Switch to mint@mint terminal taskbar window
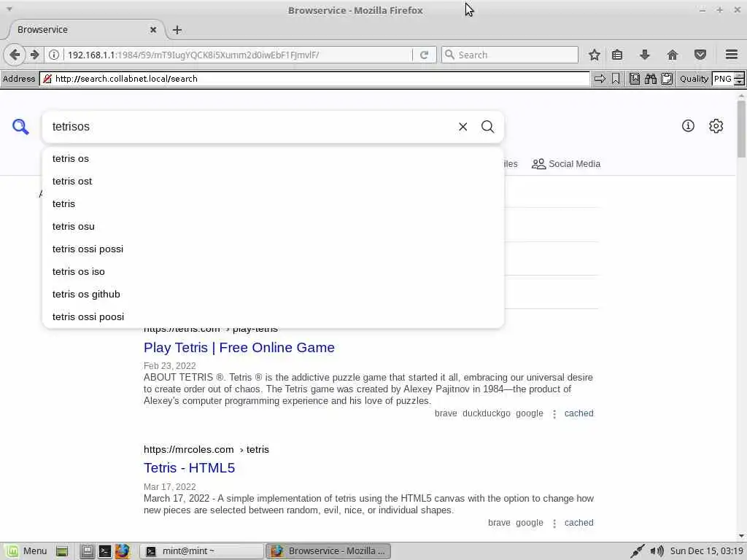 (201, 551)
